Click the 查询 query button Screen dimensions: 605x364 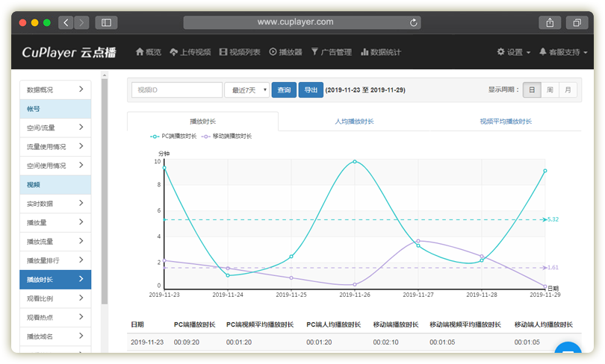click(x=284, y=90)
